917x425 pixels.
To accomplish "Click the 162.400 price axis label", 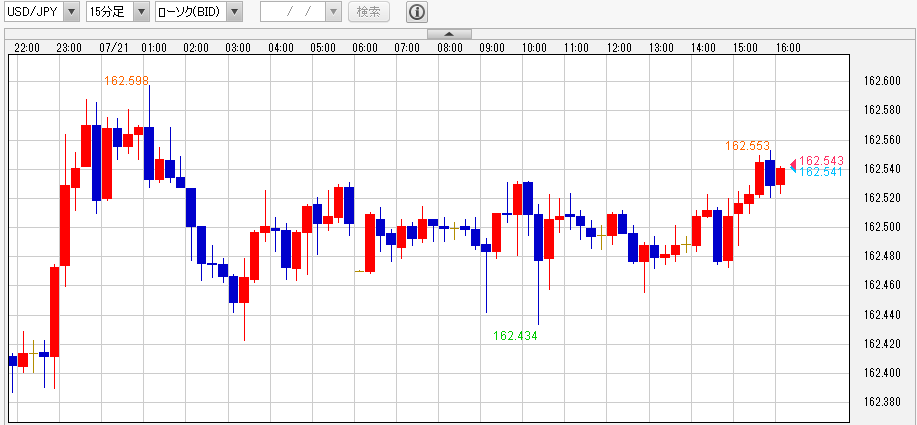I will [882, 373].
